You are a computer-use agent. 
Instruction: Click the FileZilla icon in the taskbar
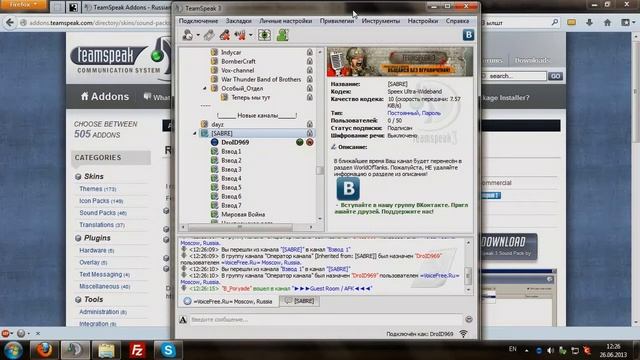pyautogui.click(x=137, y=350)
